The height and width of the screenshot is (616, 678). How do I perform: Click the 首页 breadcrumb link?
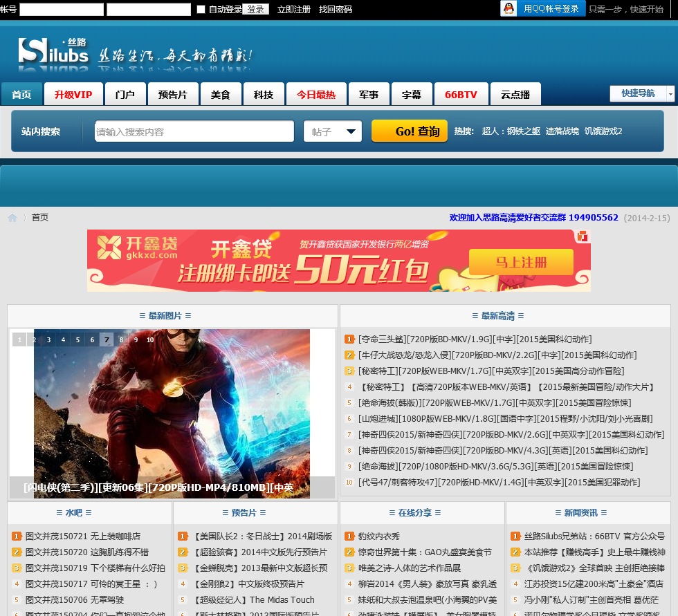(x=40, y=217)
